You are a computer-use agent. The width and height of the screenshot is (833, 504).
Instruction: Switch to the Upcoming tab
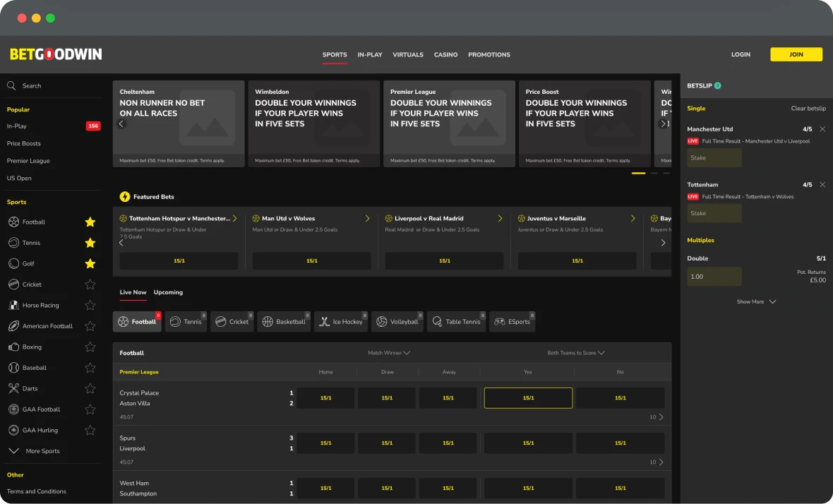point(168,292)
